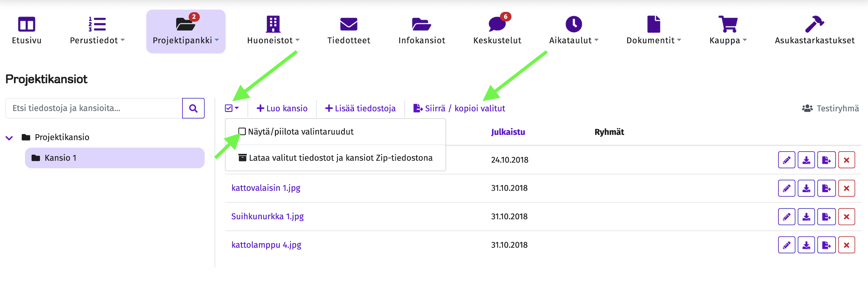
Task: Delete kattolamppu 4.jpg with red X
Action: (x=846, y=245)
